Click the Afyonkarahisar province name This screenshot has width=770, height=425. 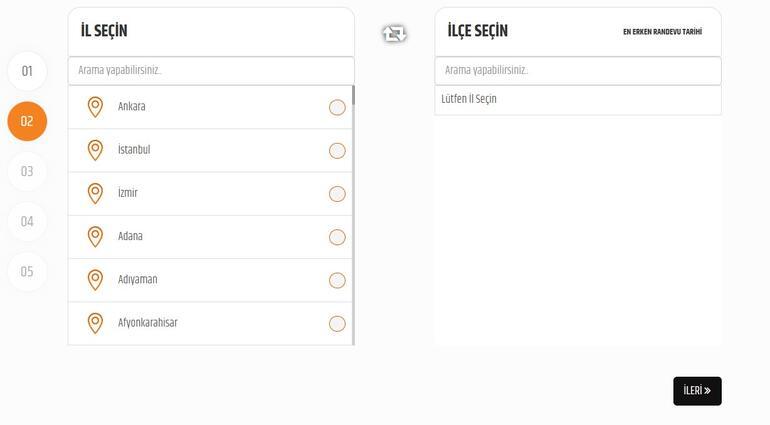[x=148, y=323]
